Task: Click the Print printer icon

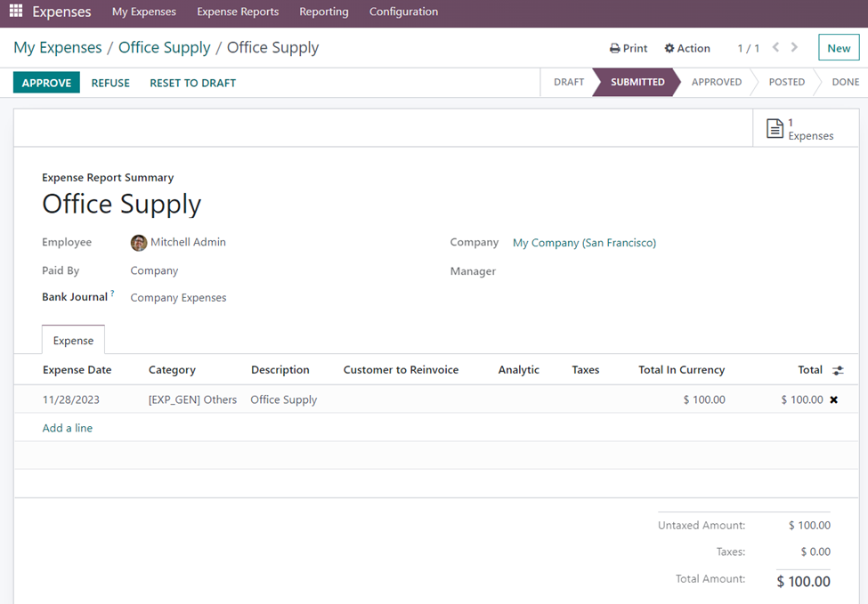Action: click(614, 48)
